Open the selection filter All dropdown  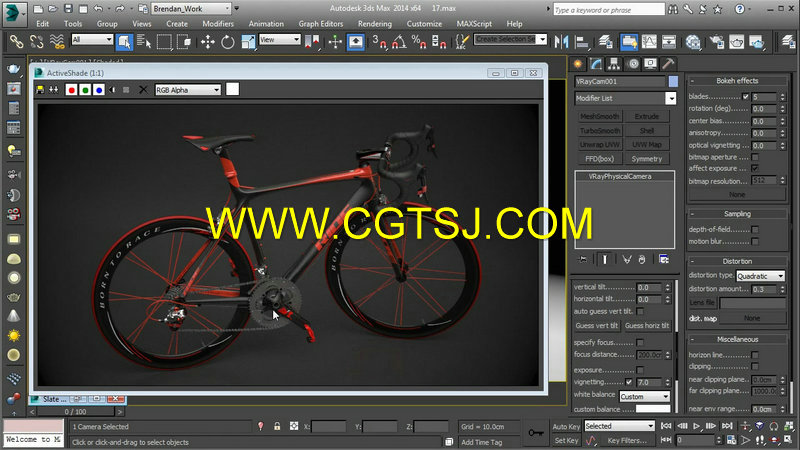pos(92,39)
